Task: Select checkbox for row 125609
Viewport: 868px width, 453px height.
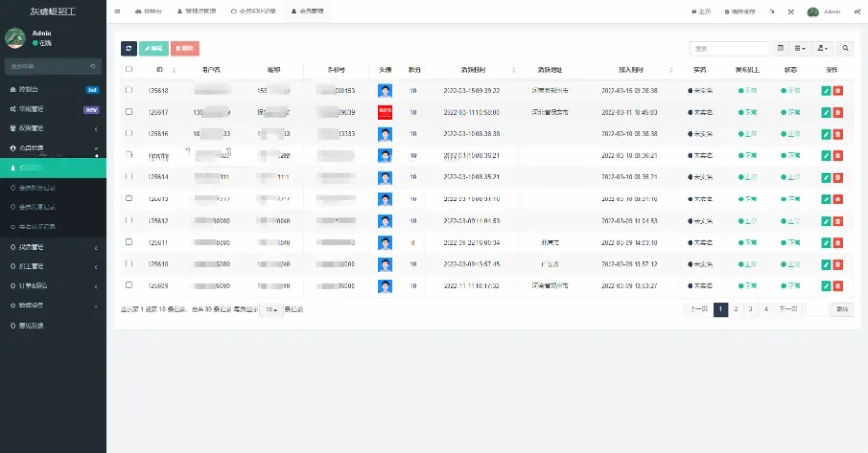Action: point(129,285)
